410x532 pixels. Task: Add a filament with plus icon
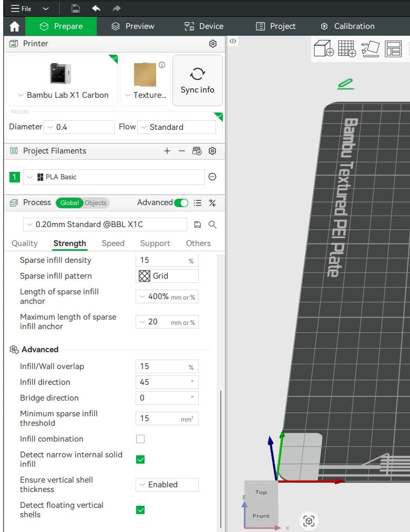pyautogui.click(x=167, y=151)
